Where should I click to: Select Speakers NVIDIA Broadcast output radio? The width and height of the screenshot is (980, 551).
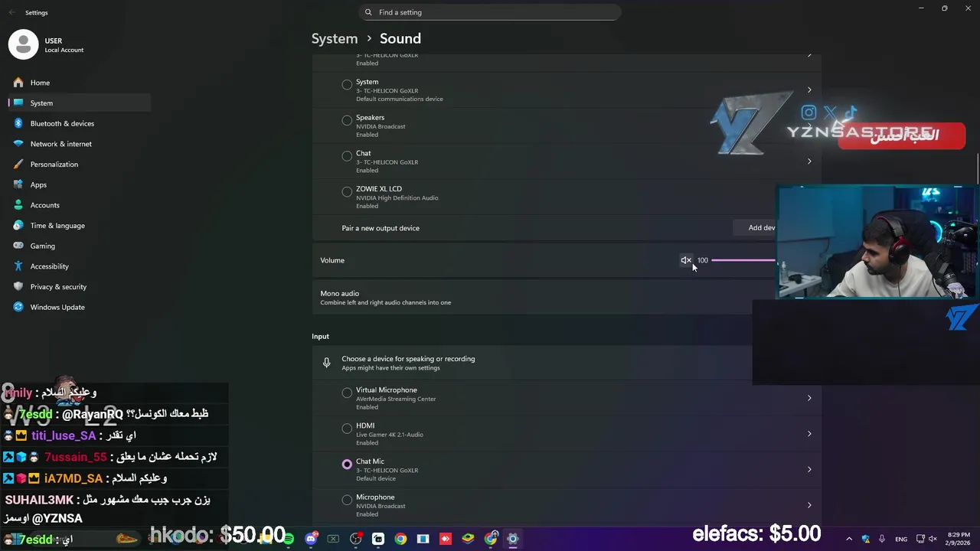click(347, 120)
